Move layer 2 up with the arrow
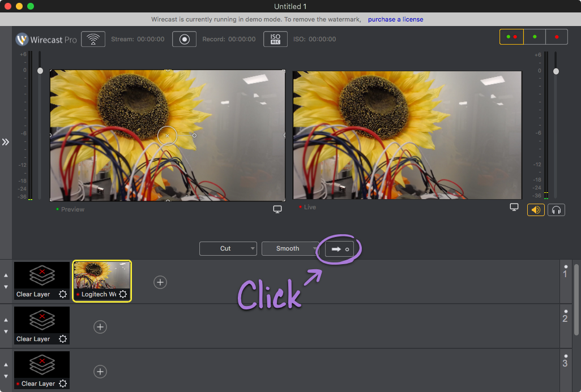Image resolution: width=581 pixels, height=392 pixels. 6,320
